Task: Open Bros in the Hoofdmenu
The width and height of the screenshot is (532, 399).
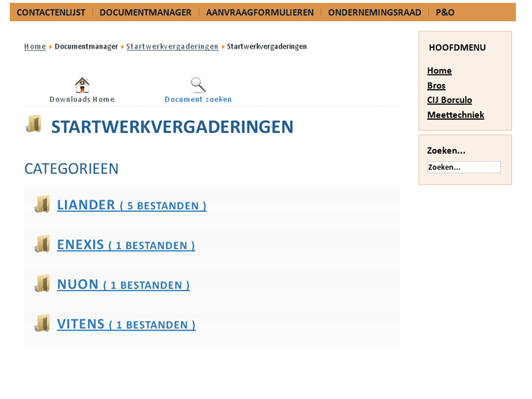Action: click(436, 86)
